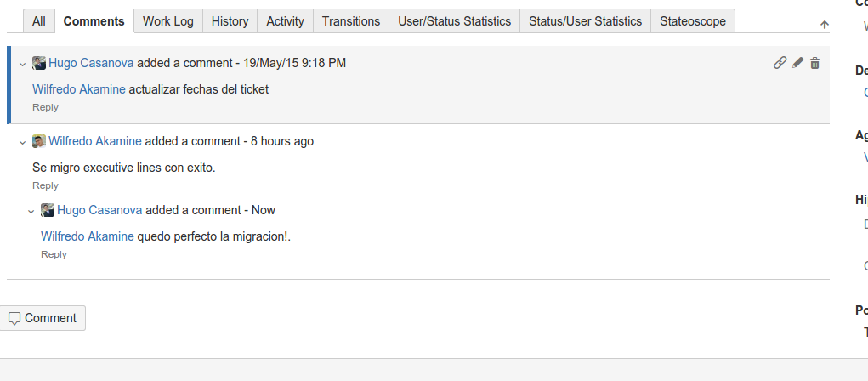Reply to 'actualizar fechas del ticket' comment
The image size is (868, 381).
45,107
